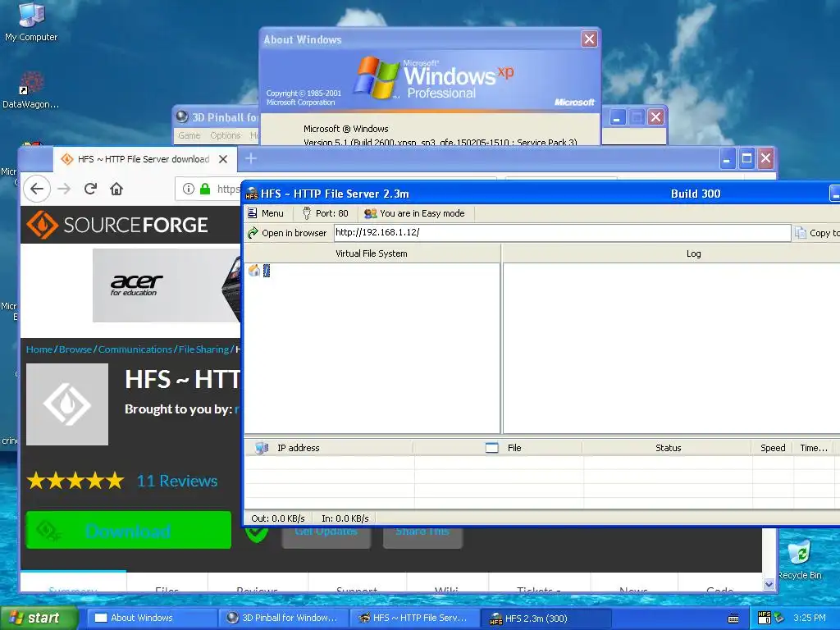The image size is (840, 630).
Task: Click the keyboard icon in taskbar
Action: coord(733,619)
